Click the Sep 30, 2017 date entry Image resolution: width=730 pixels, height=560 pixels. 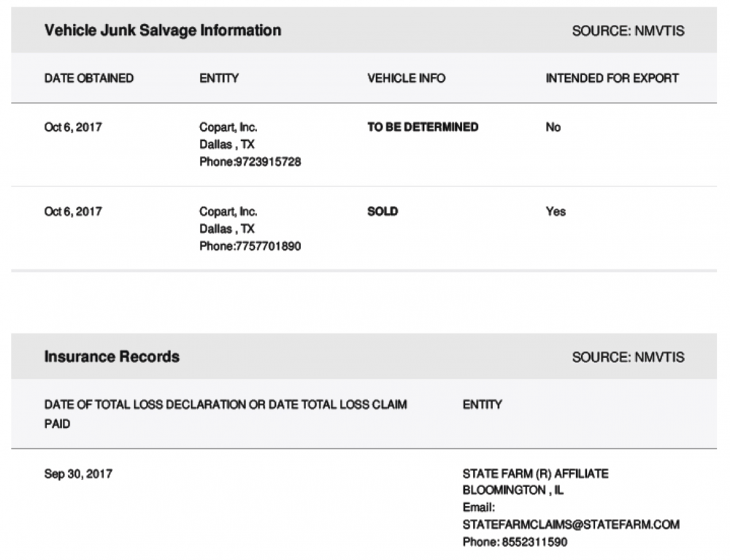(78, 474)
